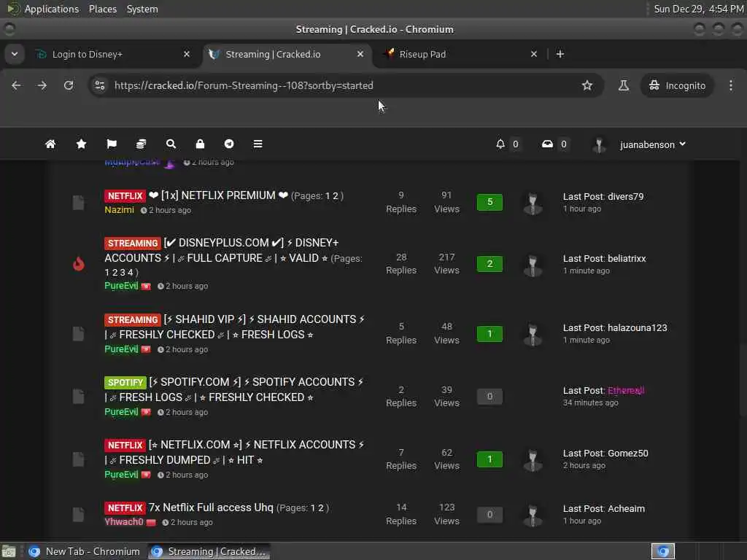Open the Chrome Labs flask icon

coord(623,85)
